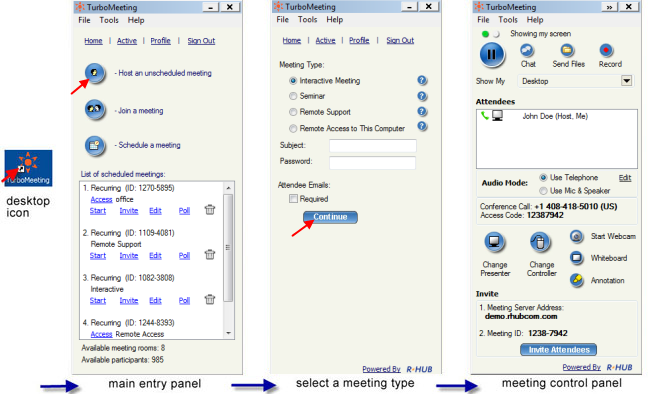This screenshot has width=650, height=394.
Task: Click the Send Files icon
Action: [x=567, y=51]
